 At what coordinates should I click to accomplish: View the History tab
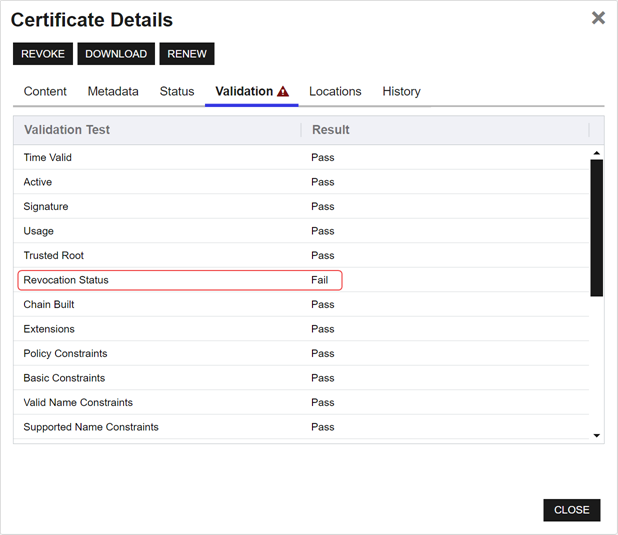click(401, 92)
